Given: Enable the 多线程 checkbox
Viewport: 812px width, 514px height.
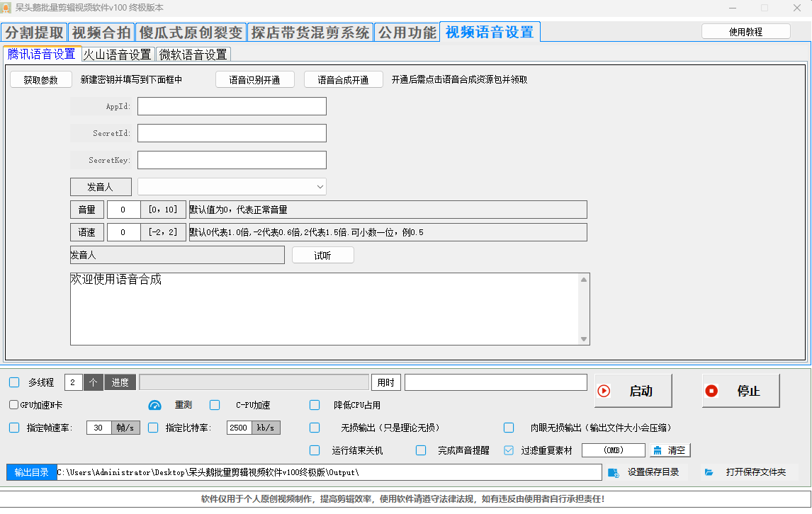Looking at the screenshot, I should pyautogui.click(x=14, y=382).
